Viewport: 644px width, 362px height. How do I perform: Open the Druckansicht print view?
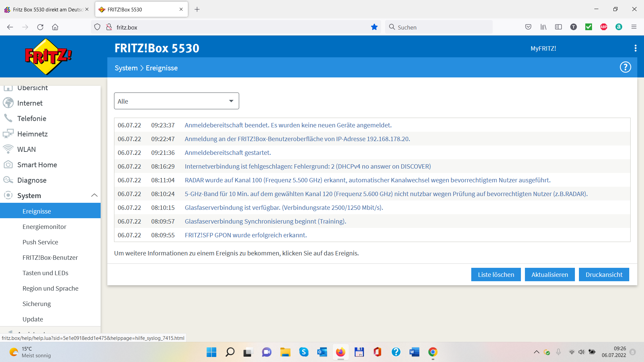(604, 275)
